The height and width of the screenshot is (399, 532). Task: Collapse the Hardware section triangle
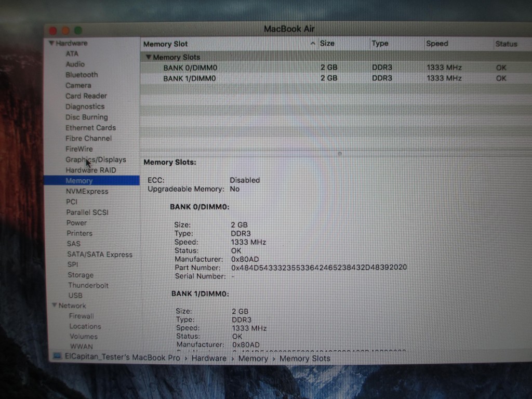(x=51, y=43)
